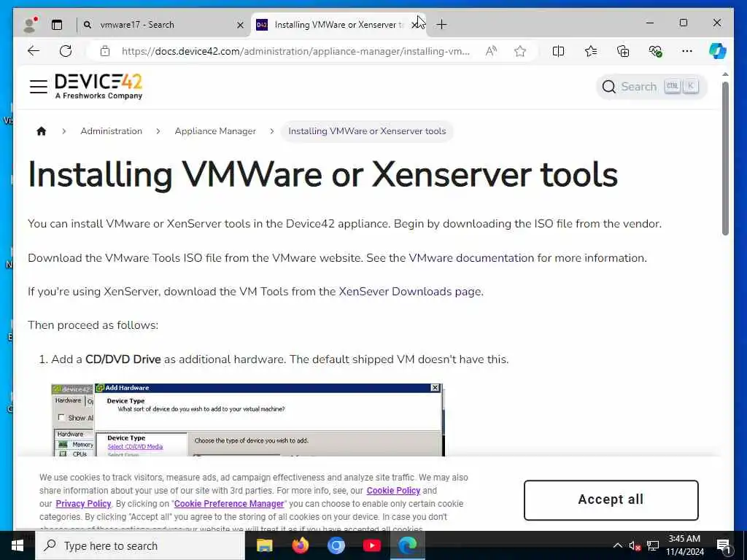Refresh the current page

(x=66, y=51)
